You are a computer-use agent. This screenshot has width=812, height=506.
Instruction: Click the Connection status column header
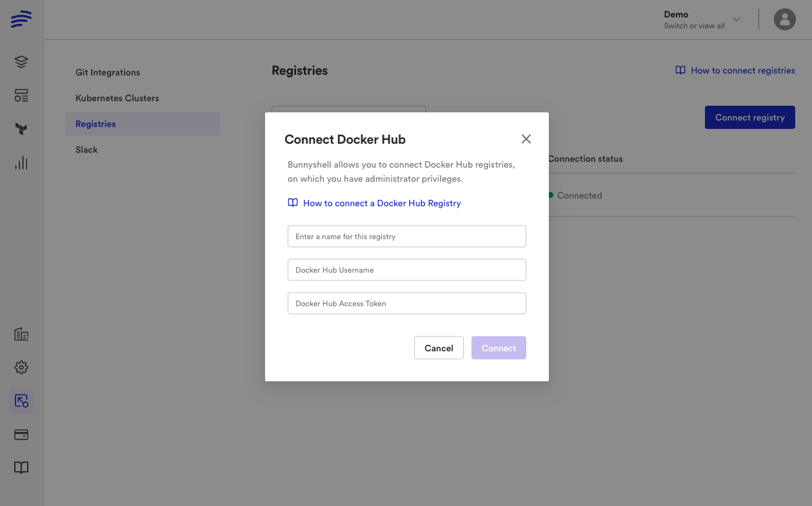586,159
